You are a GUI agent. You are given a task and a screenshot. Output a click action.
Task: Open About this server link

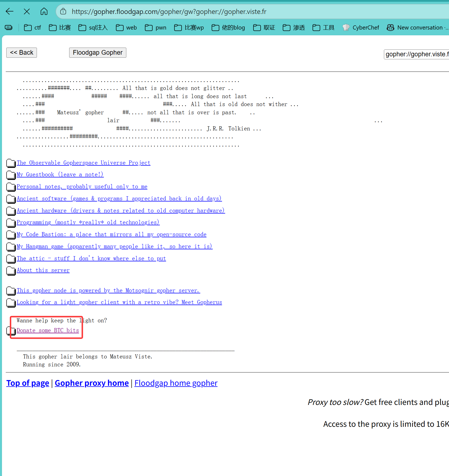pos(43,270)
